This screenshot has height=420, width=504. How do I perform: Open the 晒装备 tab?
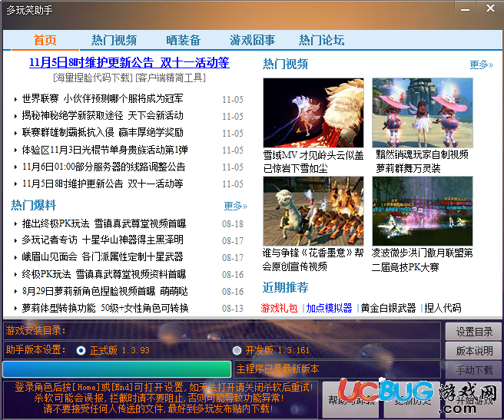pos(183,40)
